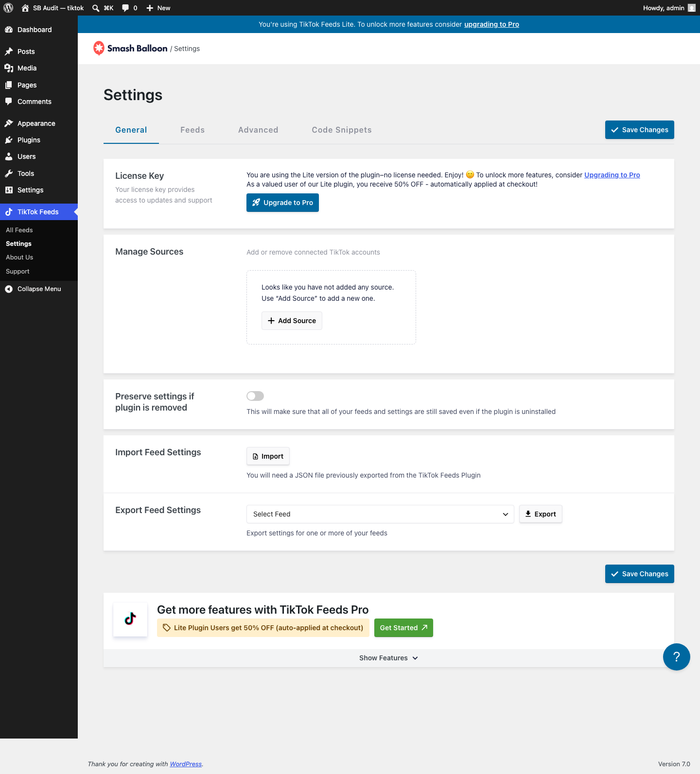
Task: Click the Lite Plugin Users 50% OFF badge
Action: pos(263,628)
